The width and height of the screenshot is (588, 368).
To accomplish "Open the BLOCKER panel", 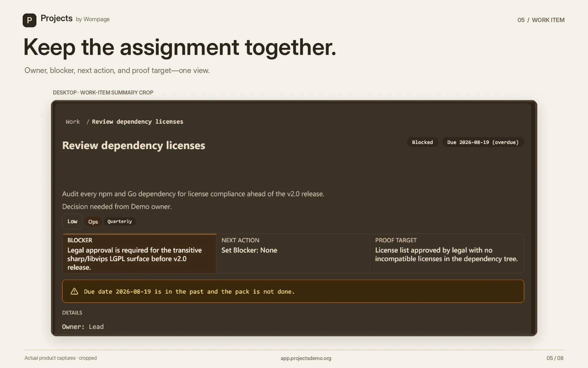I will tap(139, 253).
